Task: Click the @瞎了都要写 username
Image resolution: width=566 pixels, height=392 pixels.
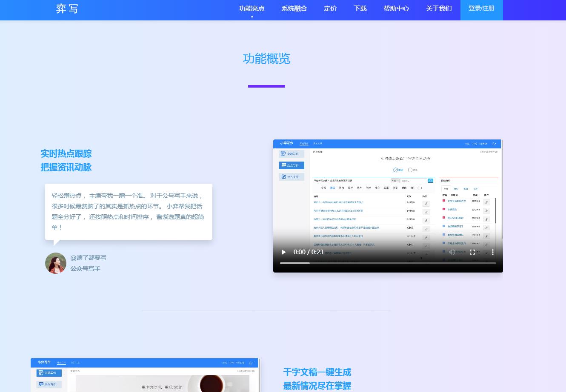Action: click(x=89, y=258)
